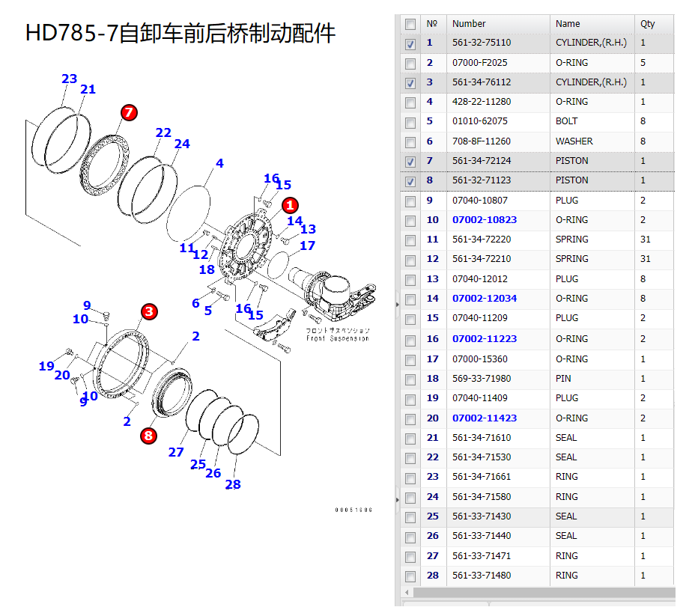
Task: Sort the table by the Number column header
Action: (469, 24)
